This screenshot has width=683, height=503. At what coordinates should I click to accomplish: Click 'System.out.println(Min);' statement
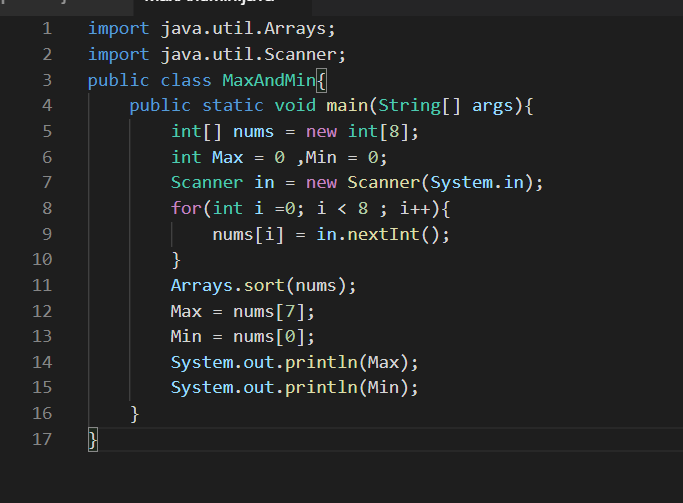click(x=294, y=388)
